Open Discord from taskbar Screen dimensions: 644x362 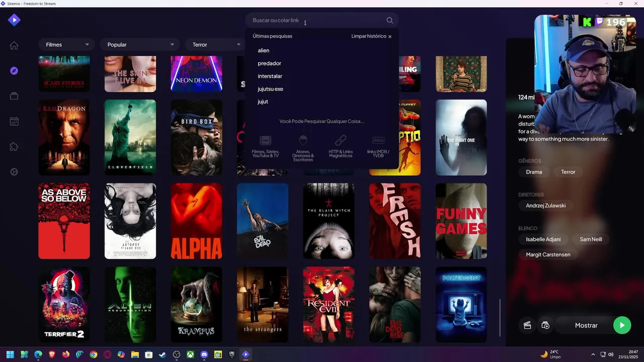tap(204, 354)
